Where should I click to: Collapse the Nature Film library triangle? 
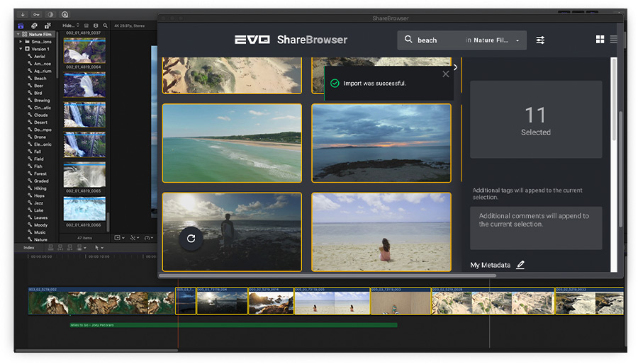tap(18, 34)
